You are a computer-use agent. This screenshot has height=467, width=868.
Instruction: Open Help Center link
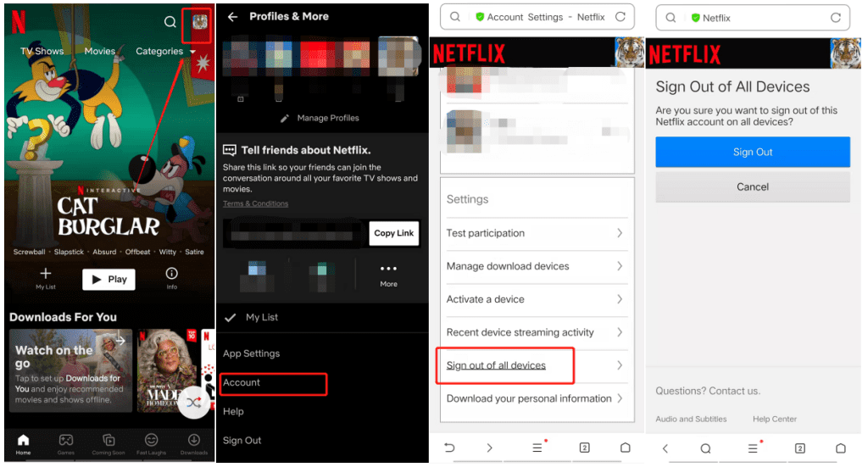tap(775, 419)
